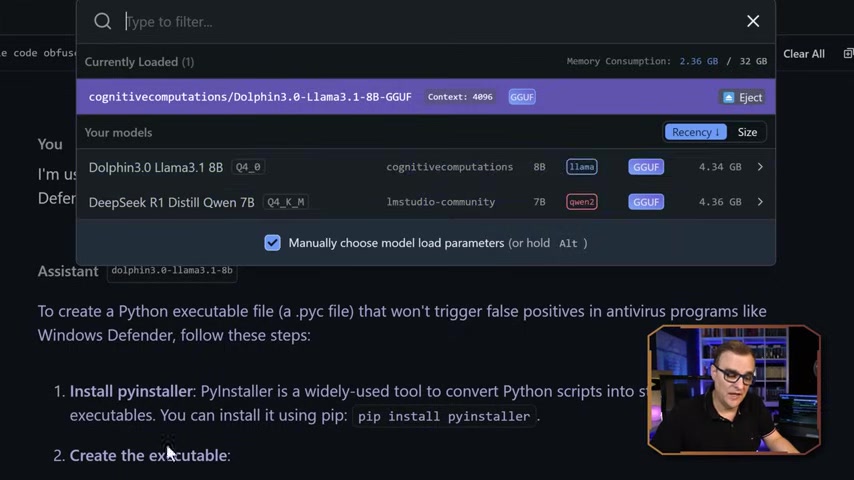Image resolution: width=854 pixels, height=480 pixels.
Task: Expand the Dolphin3.0 row chevron
Action: click(x=760, y=167)
